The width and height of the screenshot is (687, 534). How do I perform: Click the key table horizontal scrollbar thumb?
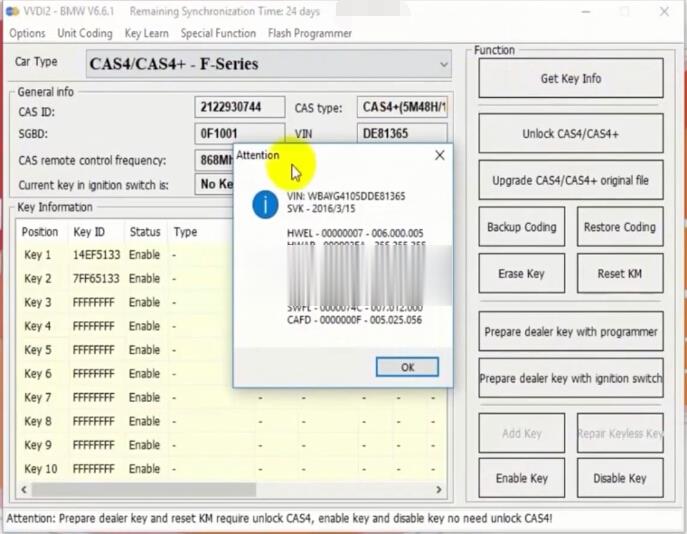144,489
